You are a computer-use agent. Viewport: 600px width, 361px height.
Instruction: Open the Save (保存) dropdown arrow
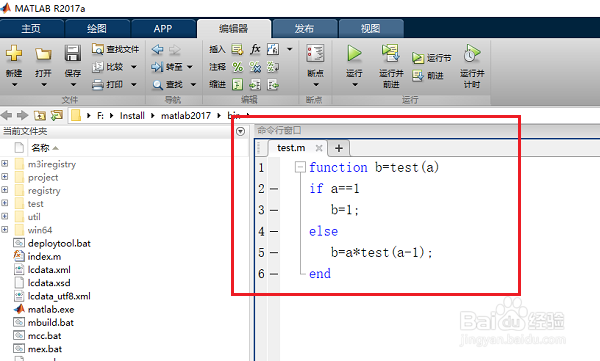pos(73,85)
